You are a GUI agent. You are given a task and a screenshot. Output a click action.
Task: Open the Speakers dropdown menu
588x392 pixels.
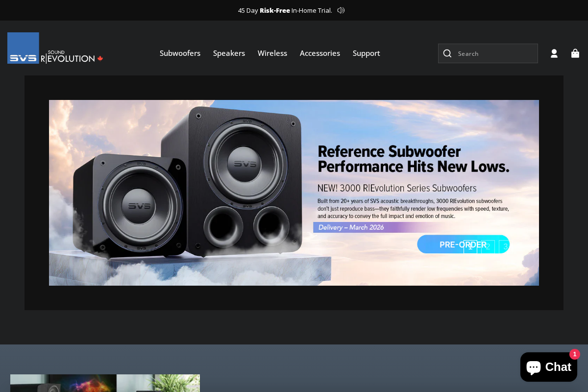[229, 53]
